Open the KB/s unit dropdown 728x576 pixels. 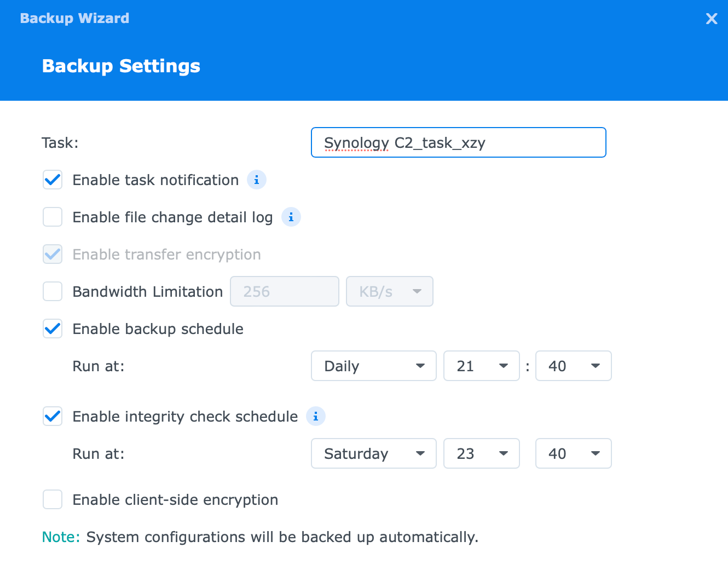pos(390,291)
